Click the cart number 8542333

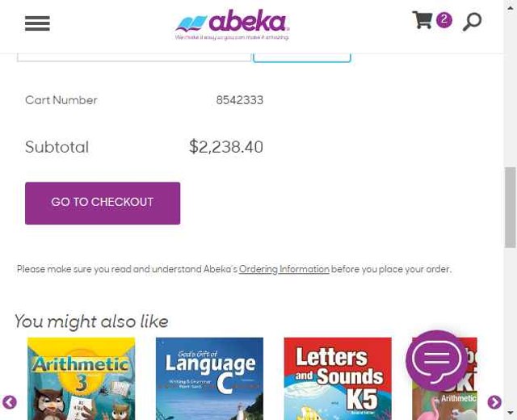pyautogui.click(x=239, y=101)
